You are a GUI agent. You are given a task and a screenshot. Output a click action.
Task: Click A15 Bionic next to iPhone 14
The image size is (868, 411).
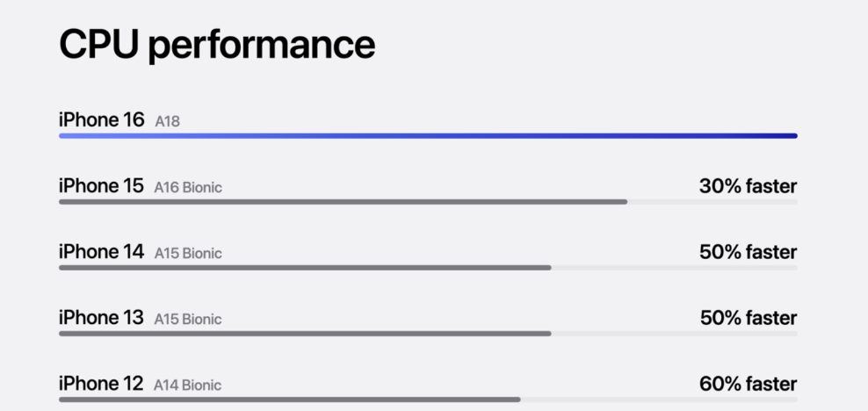coord(188,253)
